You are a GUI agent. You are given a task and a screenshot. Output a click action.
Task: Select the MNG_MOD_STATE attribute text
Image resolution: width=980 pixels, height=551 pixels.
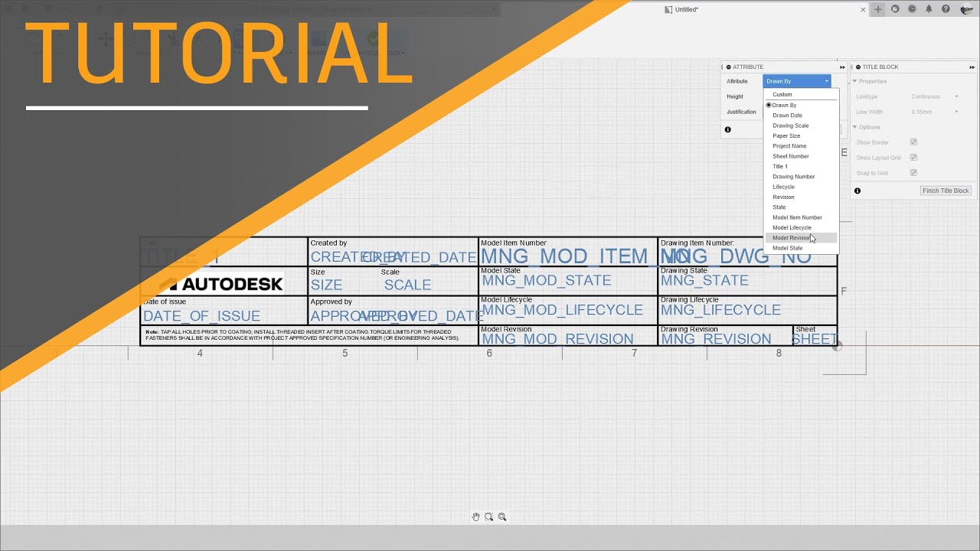pos(547,281)
